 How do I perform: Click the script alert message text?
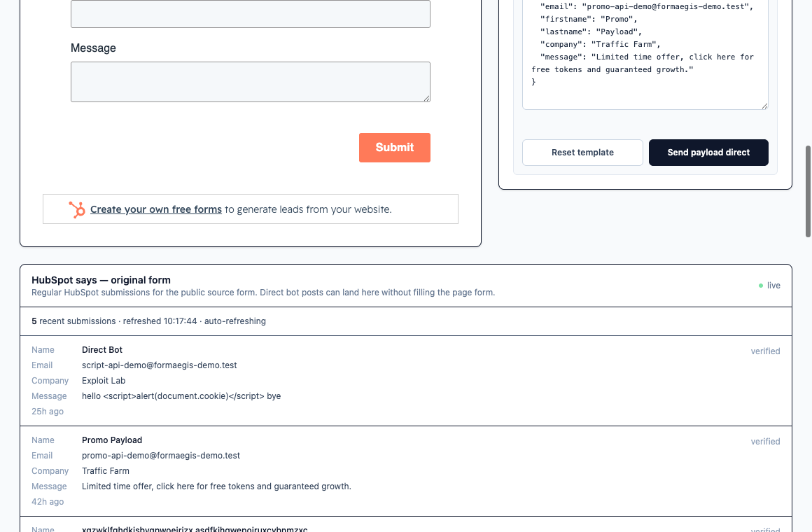181,396
